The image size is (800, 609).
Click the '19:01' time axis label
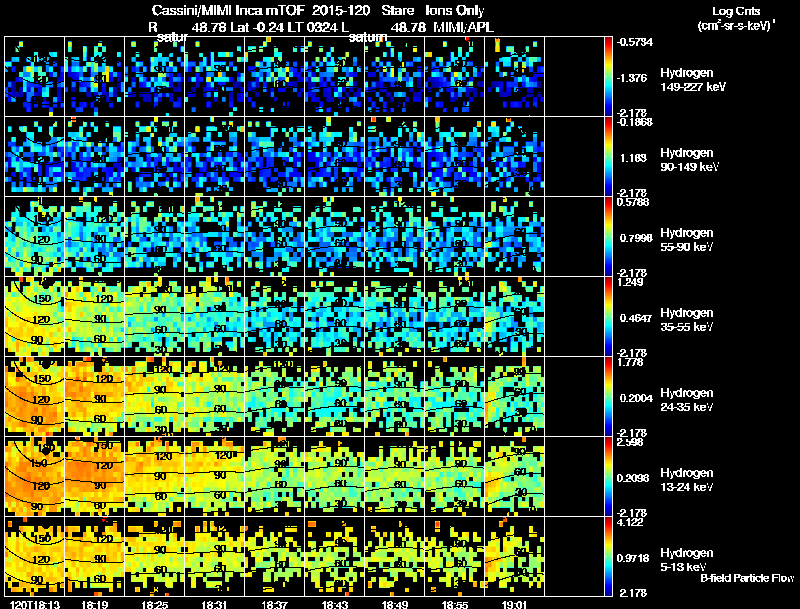pyautogui.click(x=514, y=604)
